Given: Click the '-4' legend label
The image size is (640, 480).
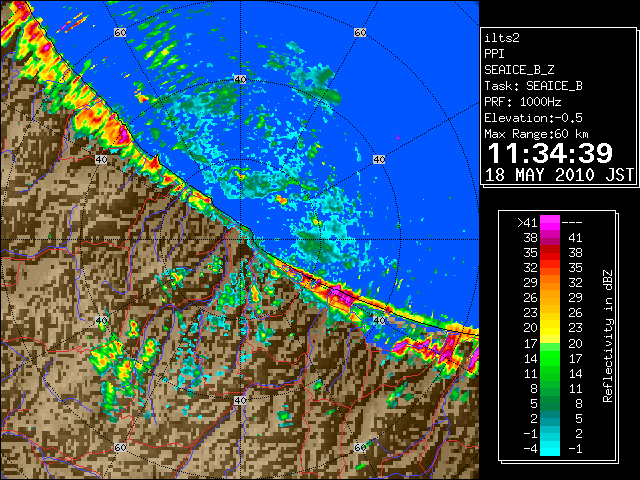Looking at the screenshot, I should 530,449.
